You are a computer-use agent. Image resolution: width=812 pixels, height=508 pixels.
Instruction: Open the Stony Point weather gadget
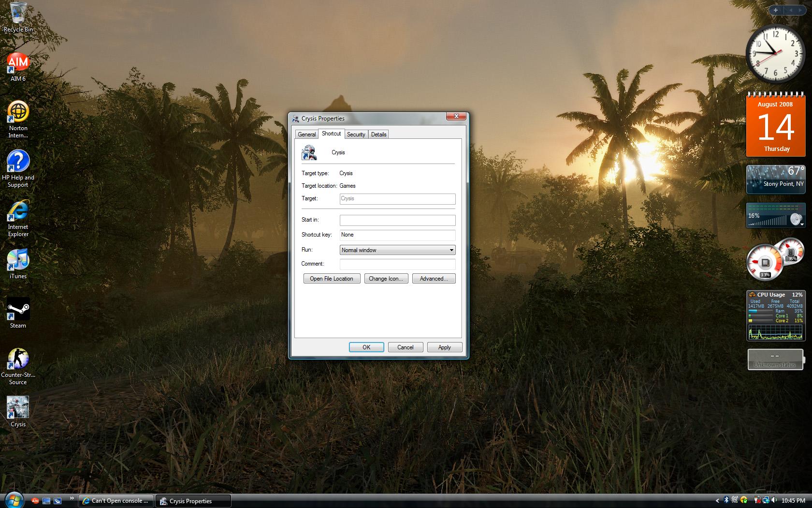(x=776, y=179)
